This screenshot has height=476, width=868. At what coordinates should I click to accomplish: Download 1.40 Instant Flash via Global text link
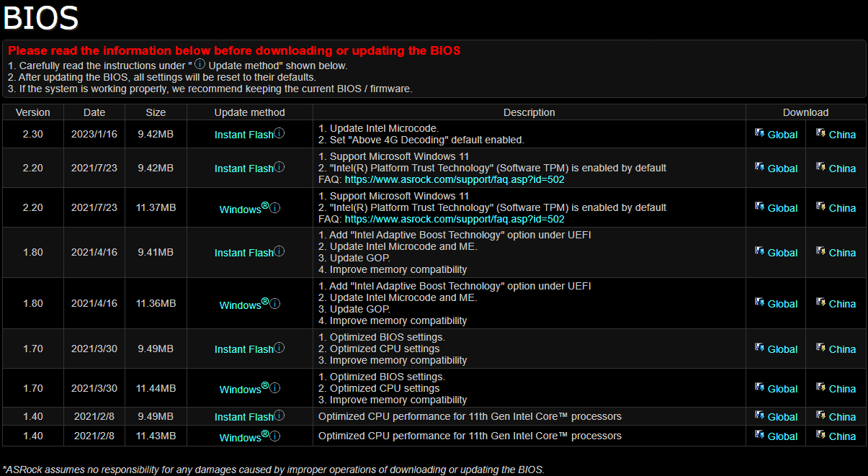click(782, 417)
